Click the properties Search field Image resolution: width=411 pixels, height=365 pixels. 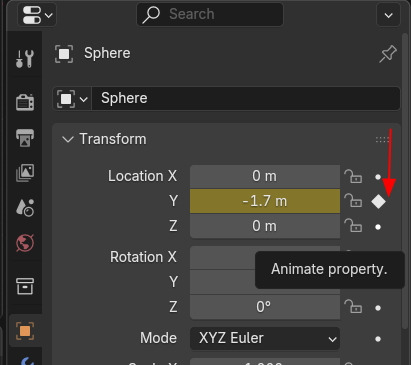point(210,14)
